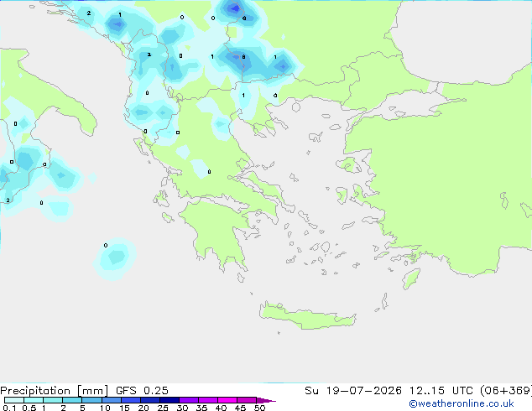This screenshot has width=532, height=411.
Task: Pick the legend swatch between 2 and 5
Action: (x=72, y=400)
